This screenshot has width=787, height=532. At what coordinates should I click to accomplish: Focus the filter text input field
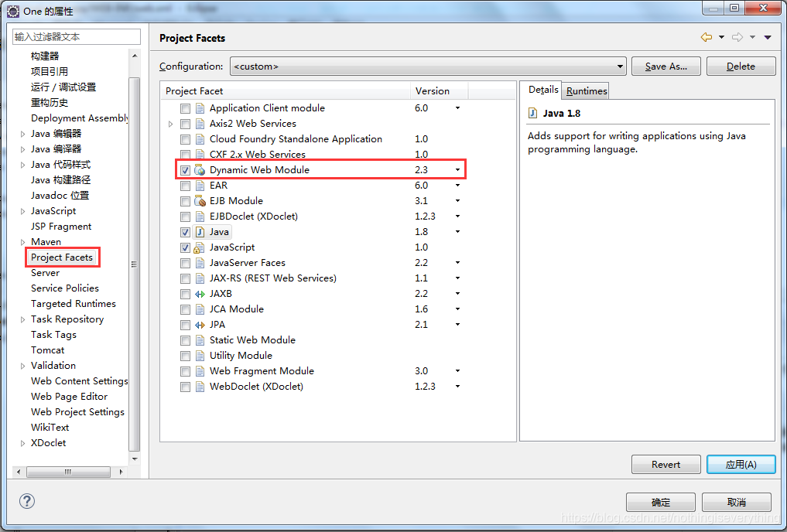(x=77, y=36)
